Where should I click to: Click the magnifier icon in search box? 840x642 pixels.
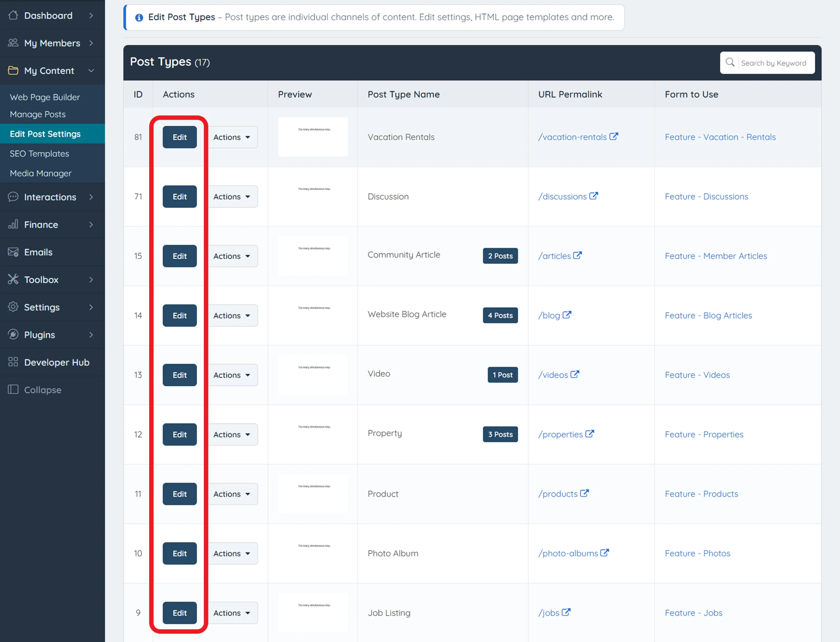[729, 62]
